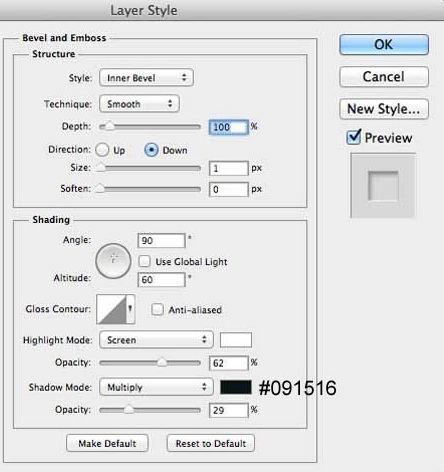Open the Style dropdown set to Inner Bevel
Viewport: 444px width, 472px height.
(146, 78)
